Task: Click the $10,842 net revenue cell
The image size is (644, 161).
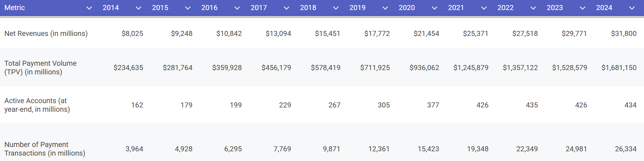Action: click(x=229, y=33)
